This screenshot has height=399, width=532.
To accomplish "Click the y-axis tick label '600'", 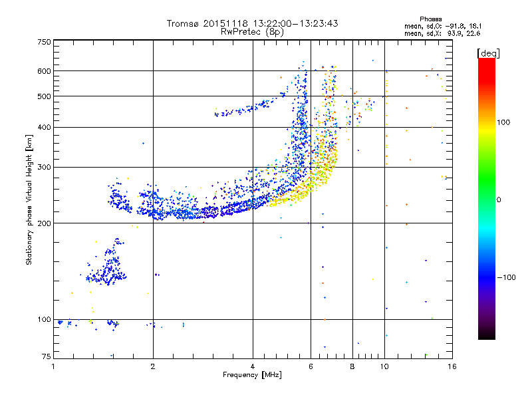I will [44, 71].
